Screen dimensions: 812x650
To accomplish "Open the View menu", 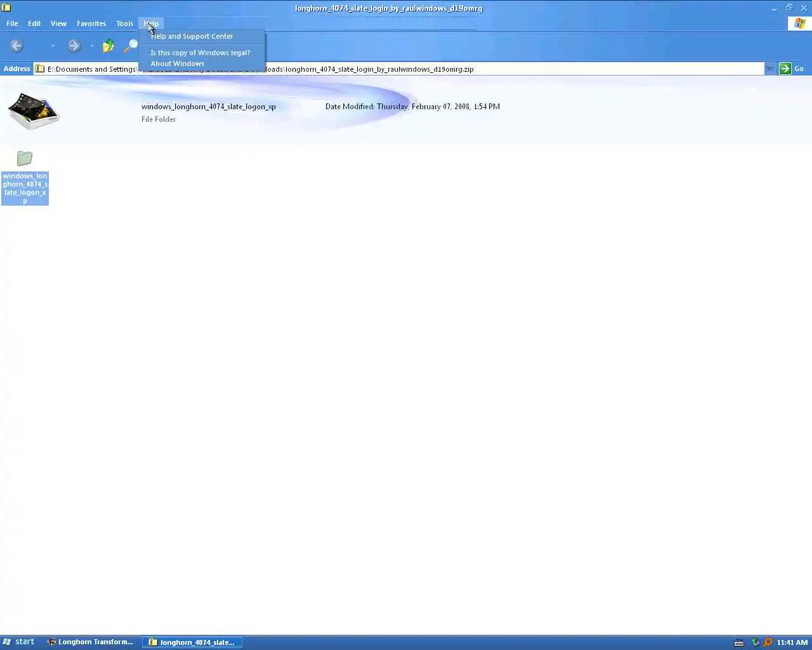I will (x=58, y=23).
